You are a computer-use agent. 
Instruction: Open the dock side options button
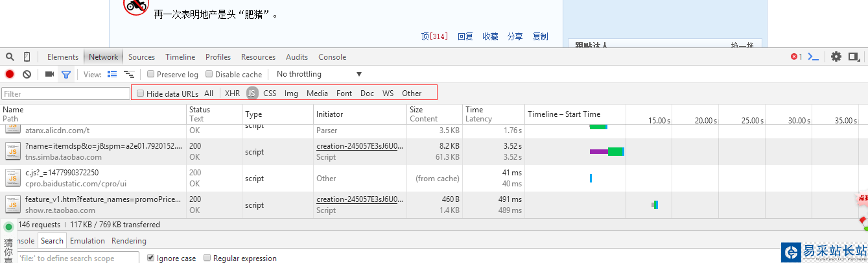coord(854,56)
